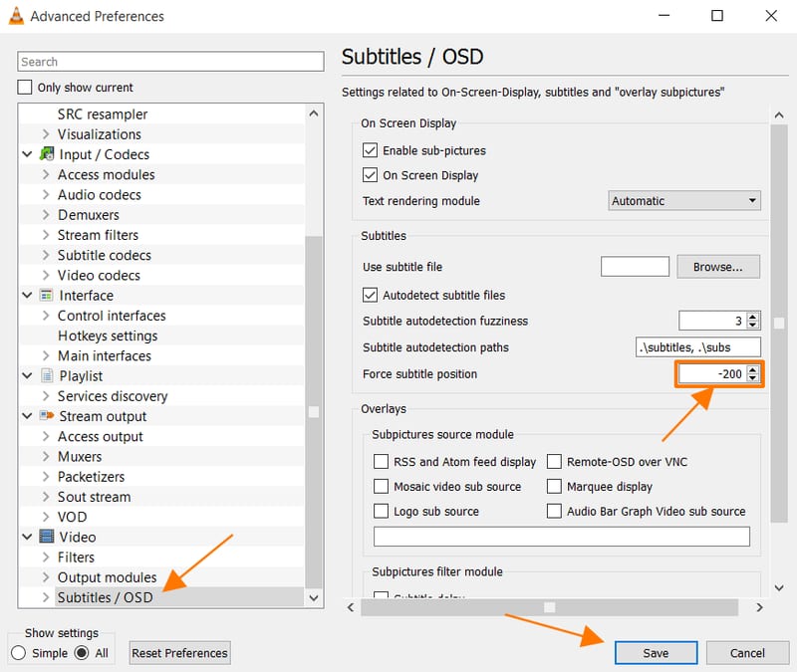The width and height of the screenshot is (797, 672).
Task: Collapse the Interface tree node
Action: [28, 295]
